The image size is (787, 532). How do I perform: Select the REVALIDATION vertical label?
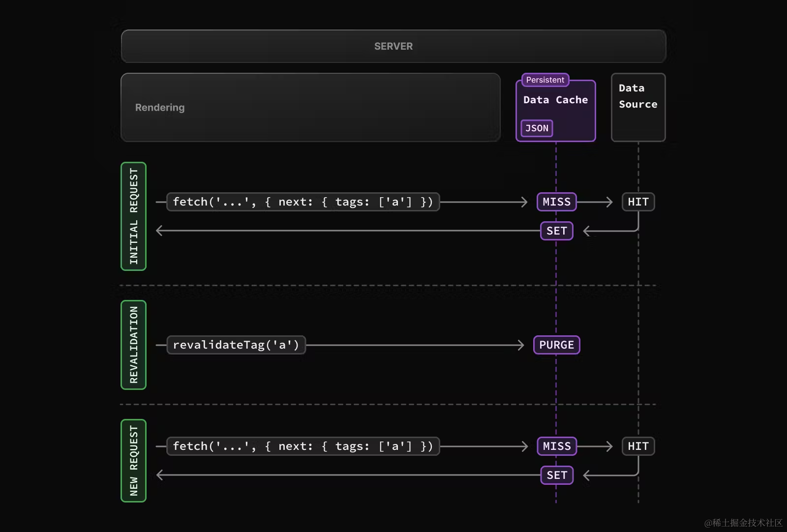(x=134, y=345)
